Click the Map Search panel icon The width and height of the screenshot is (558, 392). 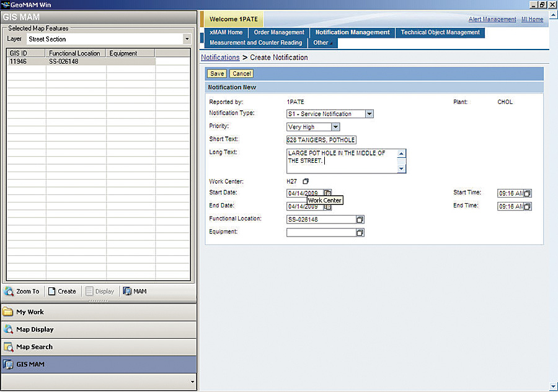[x=11, y=347]
